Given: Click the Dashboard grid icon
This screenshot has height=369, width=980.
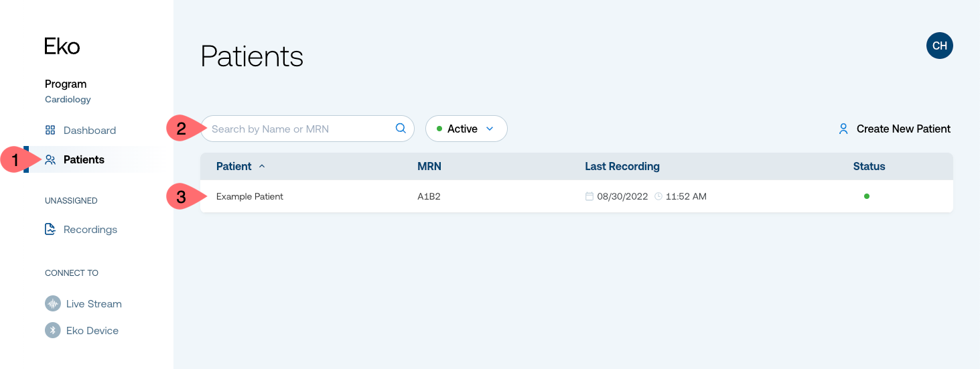Looking at the screenshot, I should point(50,130).
